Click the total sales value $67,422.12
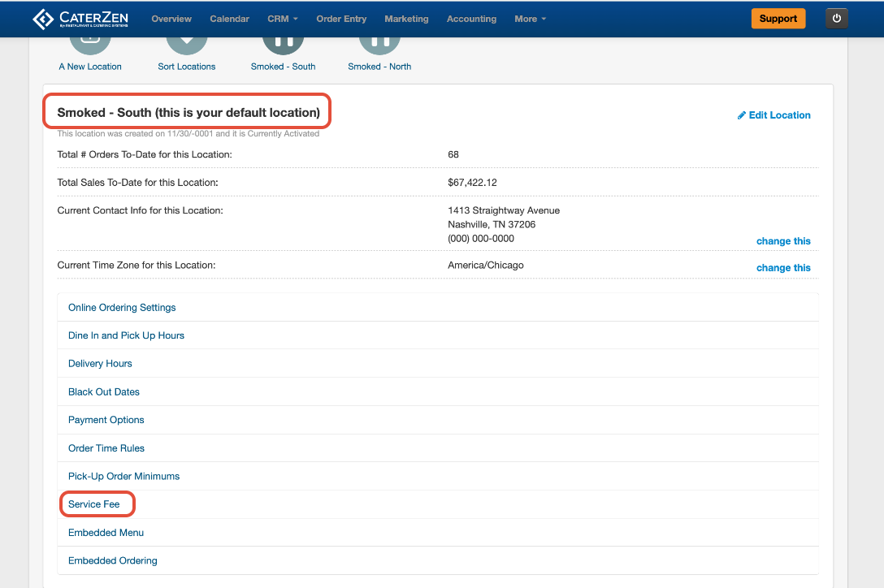 pos(472,183)
